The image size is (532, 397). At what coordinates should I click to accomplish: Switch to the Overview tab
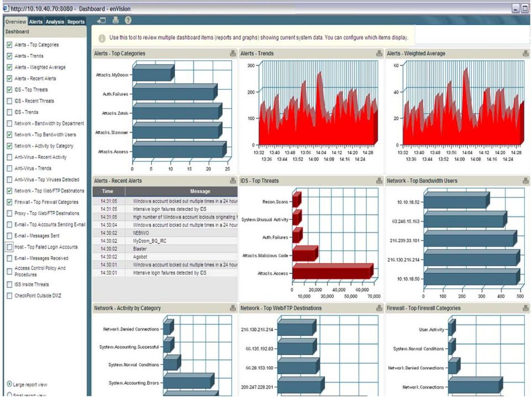click(16, 22)
